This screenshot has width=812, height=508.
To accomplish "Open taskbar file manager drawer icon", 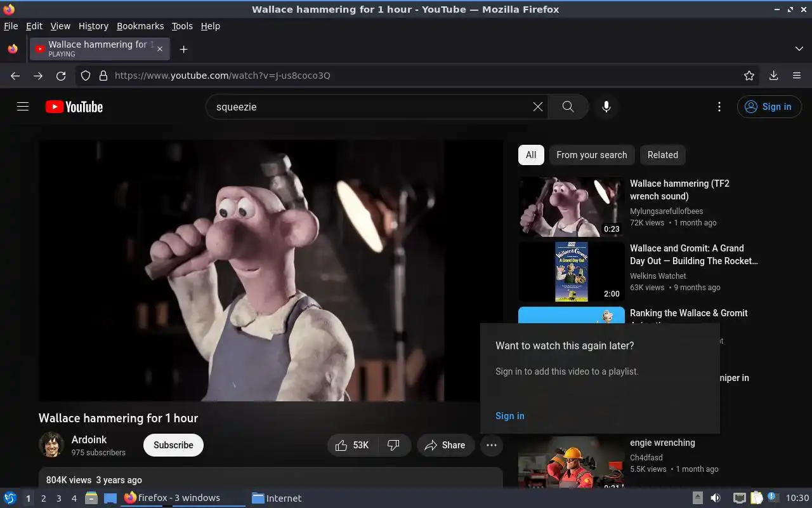I will pos(91,498).
